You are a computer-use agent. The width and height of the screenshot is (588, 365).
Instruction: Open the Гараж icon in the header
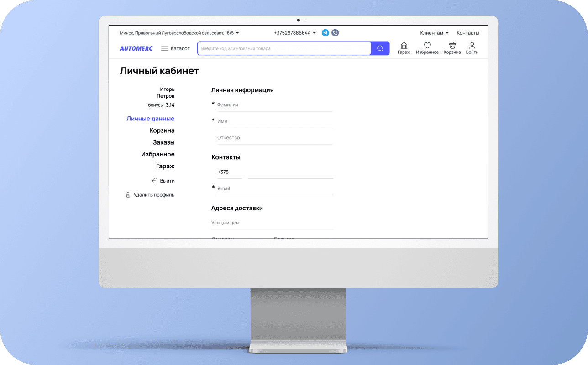(x=404, y=46)
